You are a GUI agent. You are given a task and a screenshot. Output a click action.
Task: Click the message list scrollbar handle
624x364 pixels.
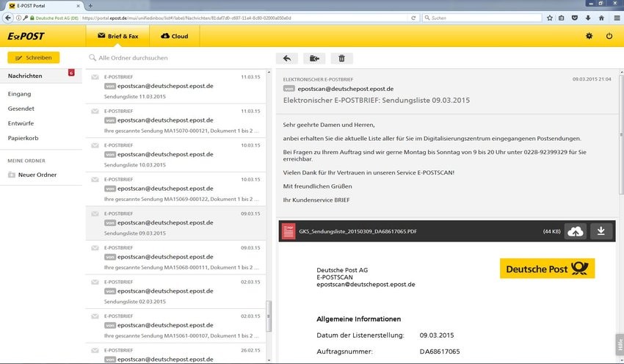point(269,316)
